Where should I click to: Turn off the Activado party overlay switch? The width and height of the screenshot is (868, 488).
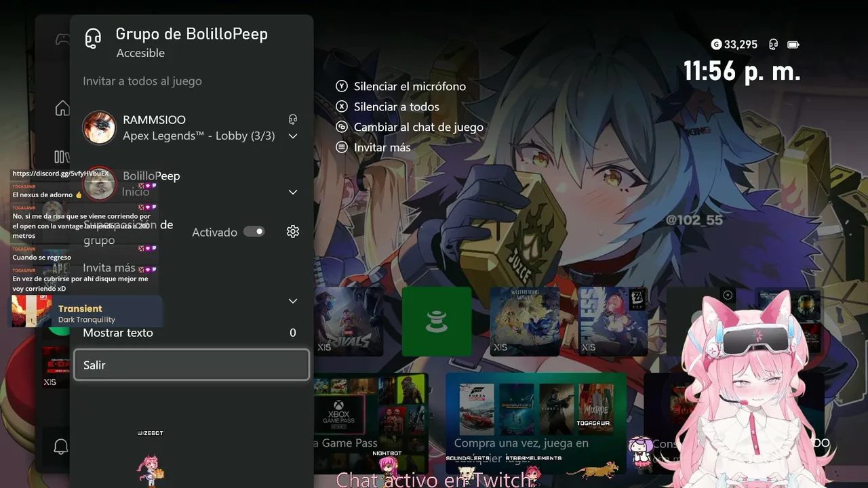tap(254, 232)
